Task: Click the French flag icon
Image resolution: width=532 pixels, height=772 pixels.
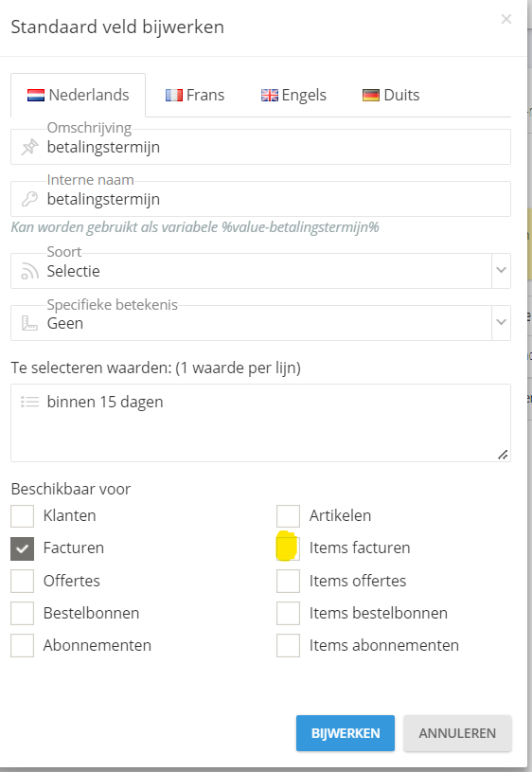Action: point(174,95)
